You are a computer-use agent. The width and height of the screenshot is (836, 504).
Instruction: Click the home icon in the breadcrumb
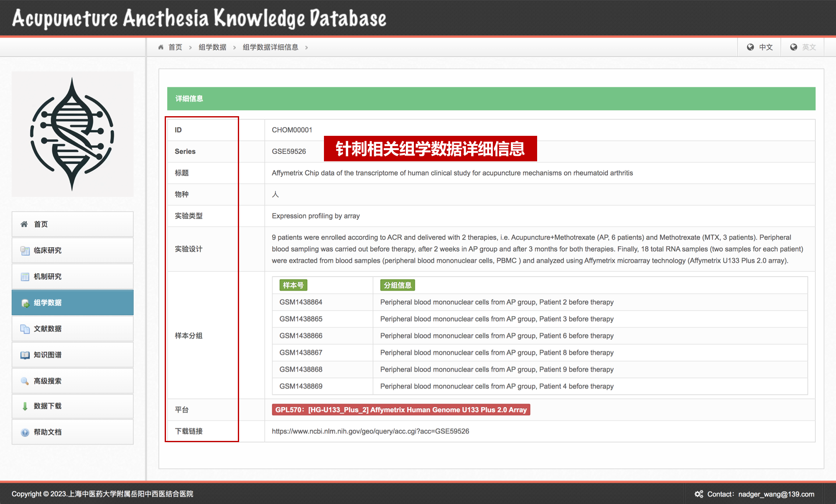pyautogui.click(x=161, y=47)
